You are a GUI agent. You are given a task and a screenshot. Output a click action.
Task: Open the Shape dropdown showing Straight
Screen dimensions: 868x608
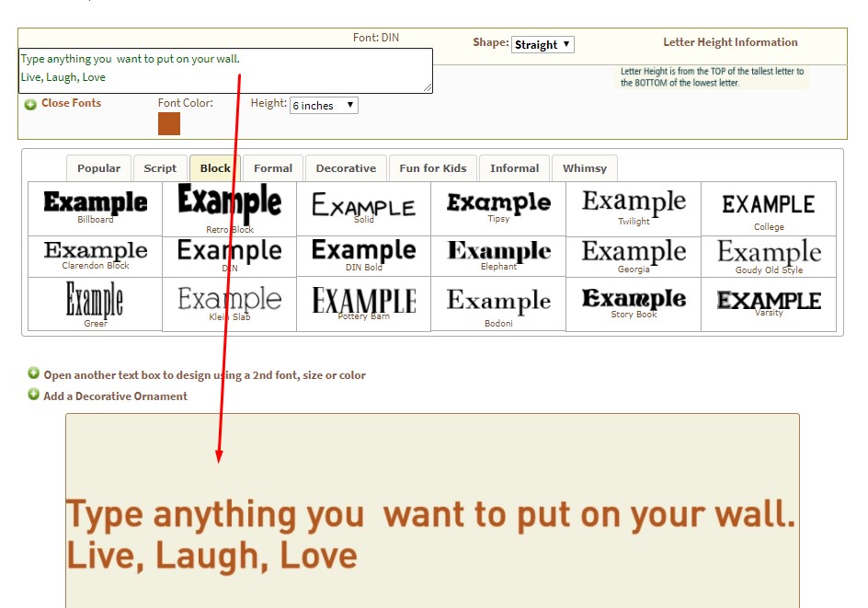pos(542,44)
